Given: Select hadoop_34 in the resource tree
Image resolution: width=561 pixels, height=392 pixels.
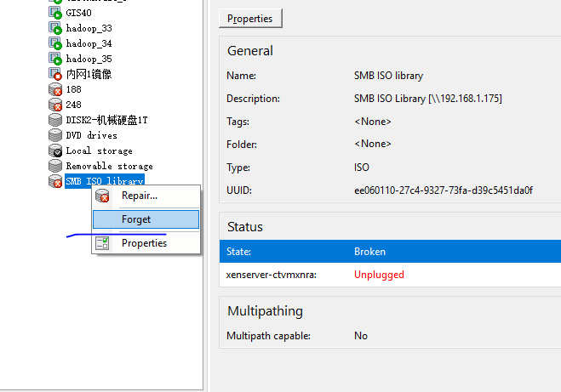Looking at the screenshot, I should point(89,43).
